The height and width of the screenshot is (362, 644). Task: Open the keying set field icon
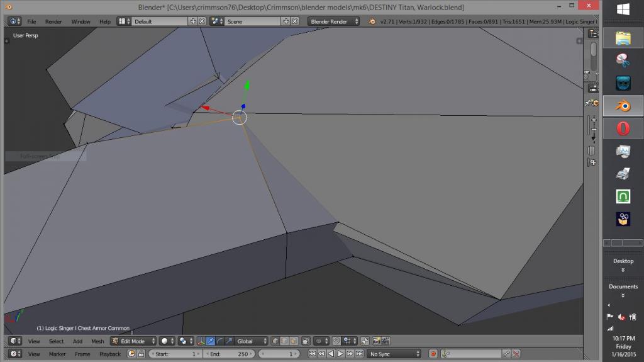(446, 354)
